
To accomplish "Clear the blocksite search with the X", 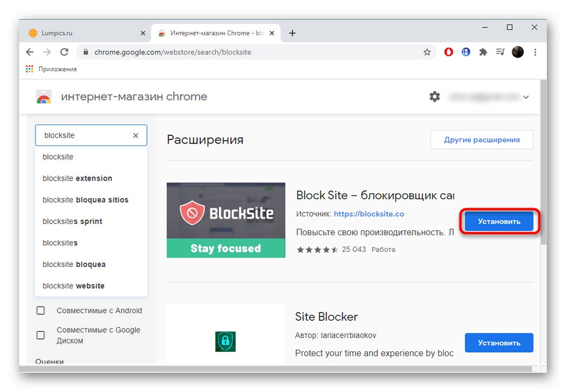I will (x=136, y=135).
